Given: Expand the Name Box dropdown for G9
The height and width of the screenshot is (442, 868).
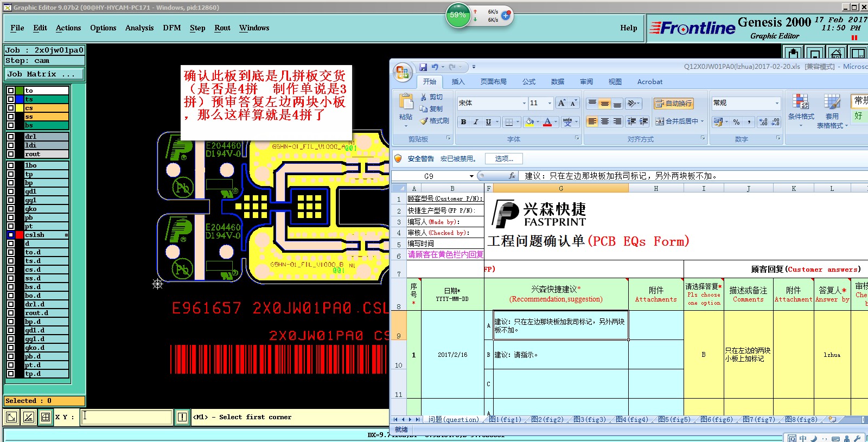Looking at the screenshot, I should 471,176.
